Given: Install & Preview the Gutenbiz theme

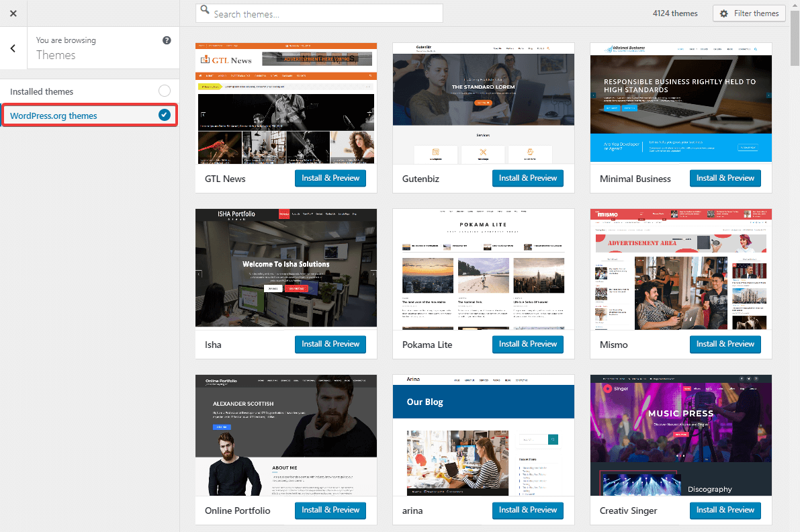Looking at the screenshot, I should tap(527, 178).
